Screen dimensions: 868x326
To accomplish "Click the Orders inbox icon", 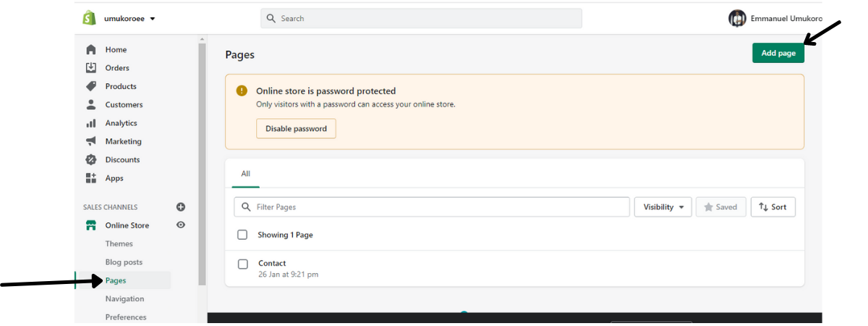I will click(91, 67).
